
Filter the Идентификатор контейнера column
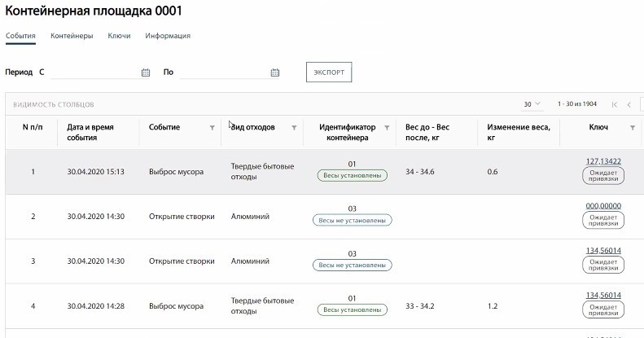pyautogui.click(x=387, y=128)
